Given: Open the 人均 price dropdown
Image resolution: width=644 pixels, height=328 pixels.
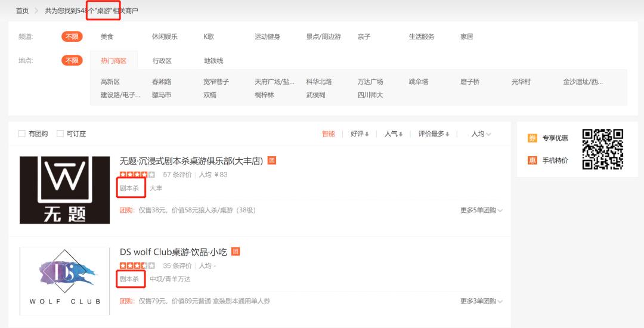Looking at the screenshot, I should click(x=481, y=134).
